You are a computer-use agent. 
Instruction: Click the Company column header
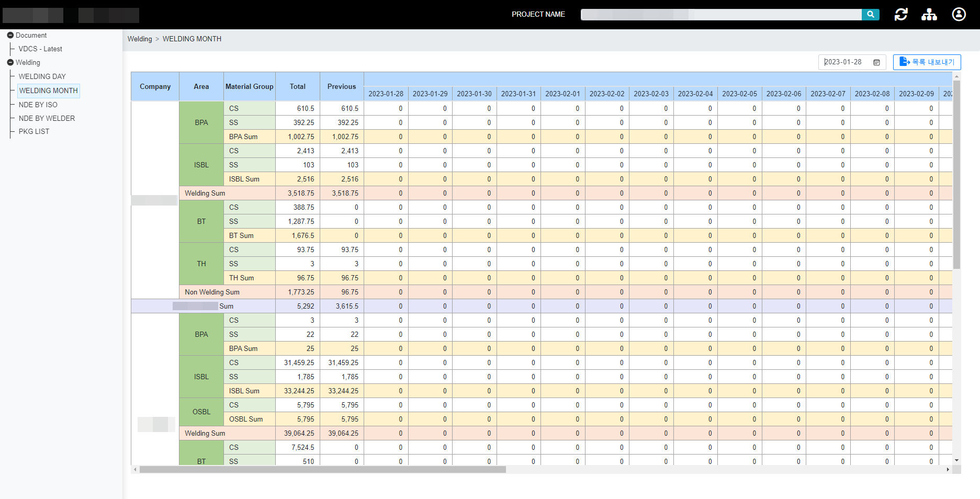tap(155, 86)
